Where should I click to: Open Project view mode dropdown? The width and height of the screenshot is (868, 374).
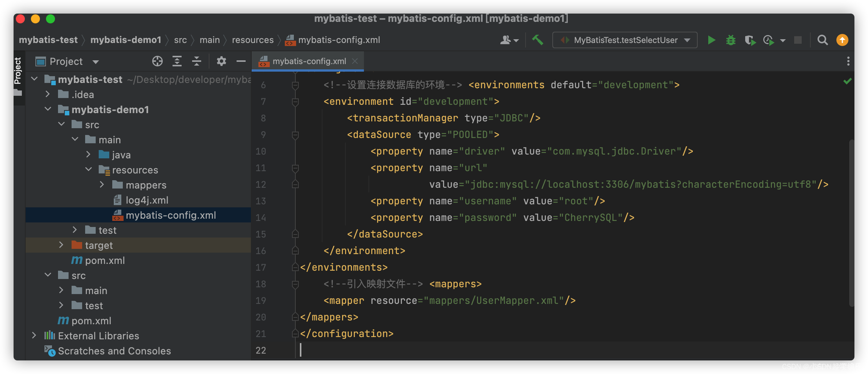[x=96, y=62]
